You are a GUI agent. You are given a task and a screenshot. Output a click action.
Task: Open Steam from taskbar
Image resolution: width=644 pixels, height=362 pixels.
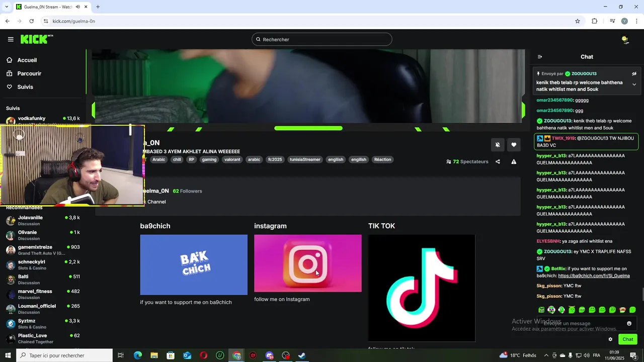302,355
